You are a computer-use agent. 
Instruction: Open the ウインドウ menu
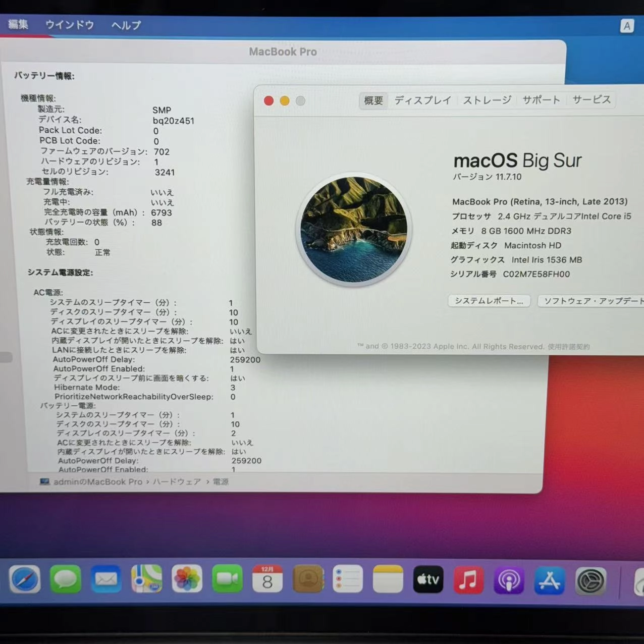tap(69, 25)
